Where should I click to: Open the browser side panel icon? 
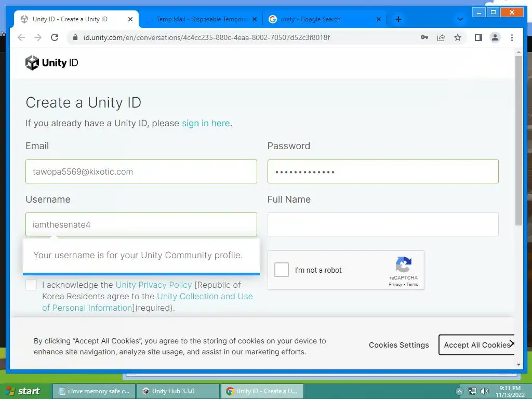point(478,37)
